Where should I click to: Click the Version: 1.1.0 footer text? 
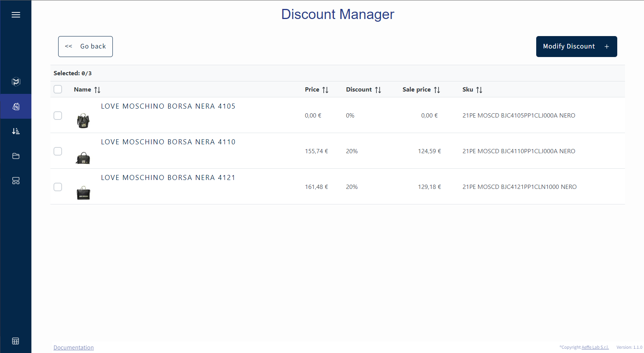click(x=629, y=347)
